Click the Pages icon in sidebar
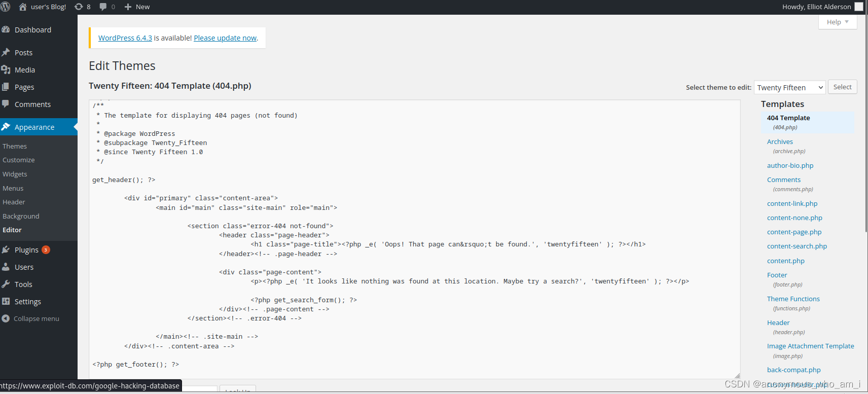 point(6,87)
